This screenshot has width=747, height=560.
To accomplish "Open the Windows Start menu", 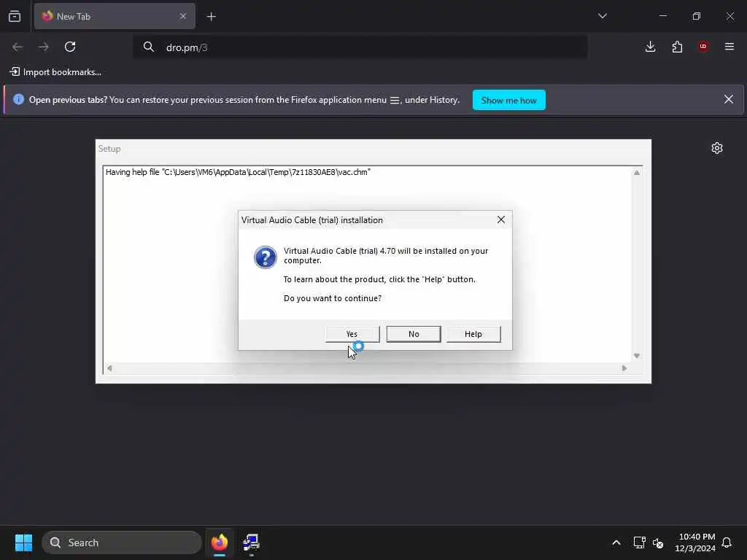I will (x=23, y=542).
